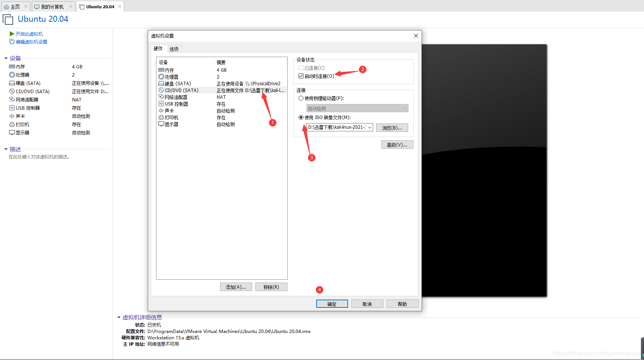Click the 高级(V)... button
The width and height of the screenshot is (644, 360).
click(x=397, y=145)
